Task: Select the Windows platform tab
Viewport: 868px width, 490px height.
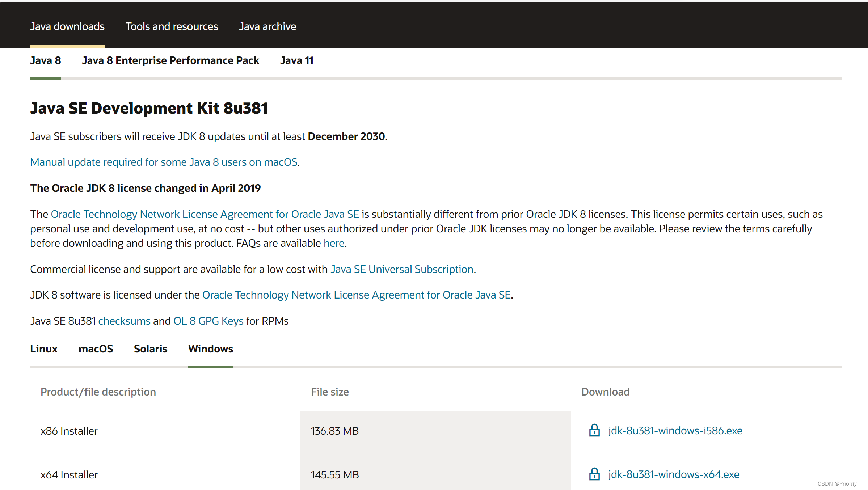Action: click(x=211, y=349)
